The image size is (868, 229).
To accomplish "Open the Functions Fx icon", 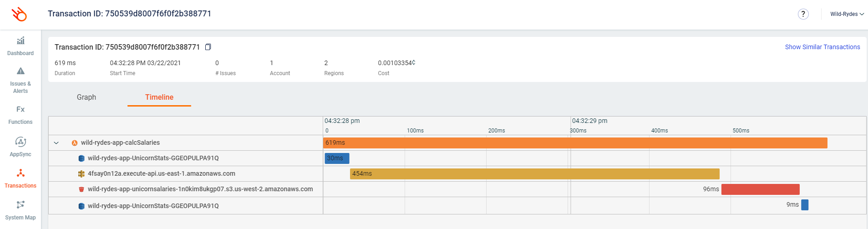I will (20, 109).
